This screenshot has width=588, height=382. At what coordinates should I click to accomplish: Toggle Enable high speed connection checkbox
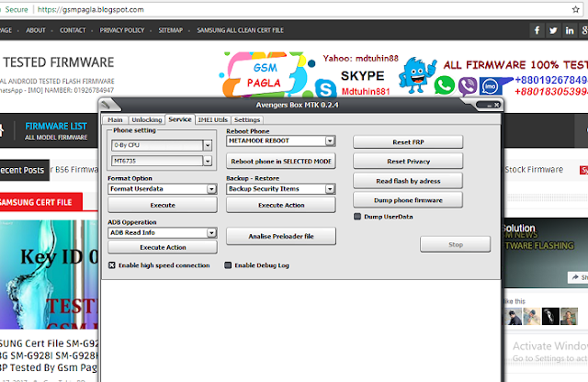click(112, 265)
